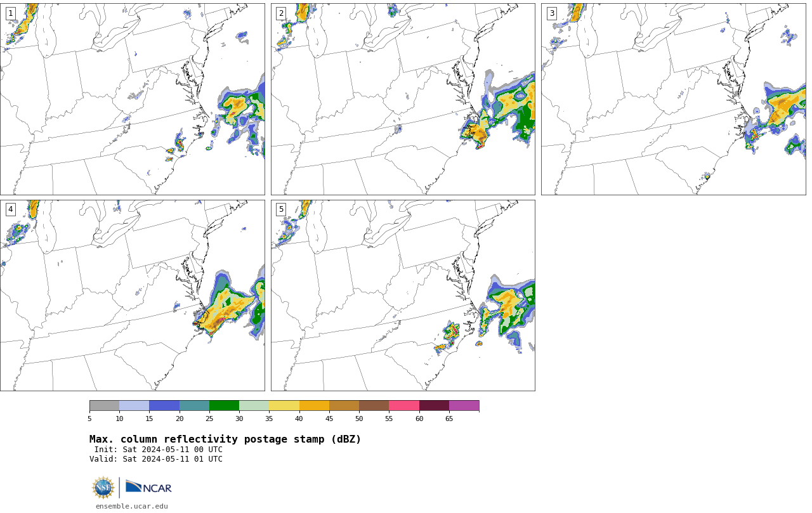Click the NSF logo
The width and height of the screenshot is (812, 513).
pyautogui.click(x=103, y=488)
